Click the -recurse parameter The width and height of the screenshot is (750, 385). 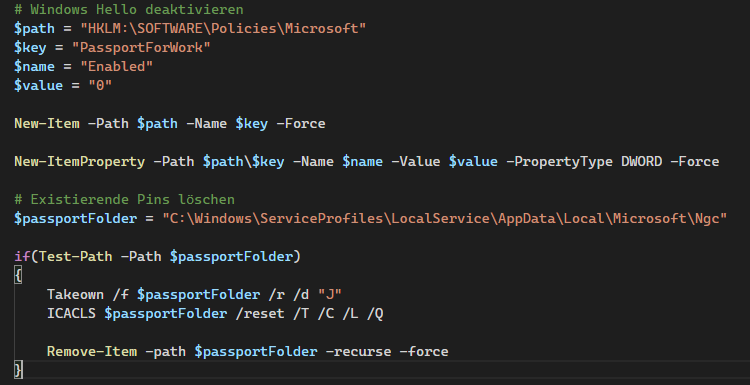pyautogui.click(x=358, y=352)
